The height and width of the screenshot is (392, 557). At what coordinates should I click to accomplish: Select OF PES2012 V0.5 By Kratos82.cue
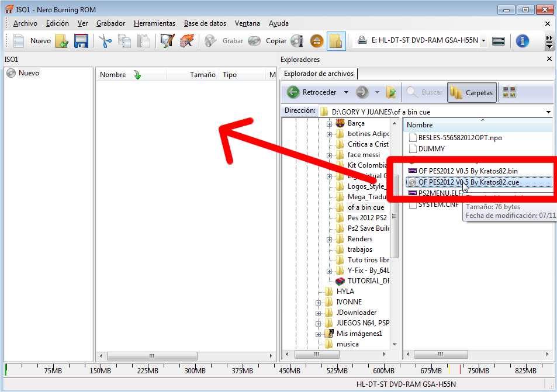(469, 182)
